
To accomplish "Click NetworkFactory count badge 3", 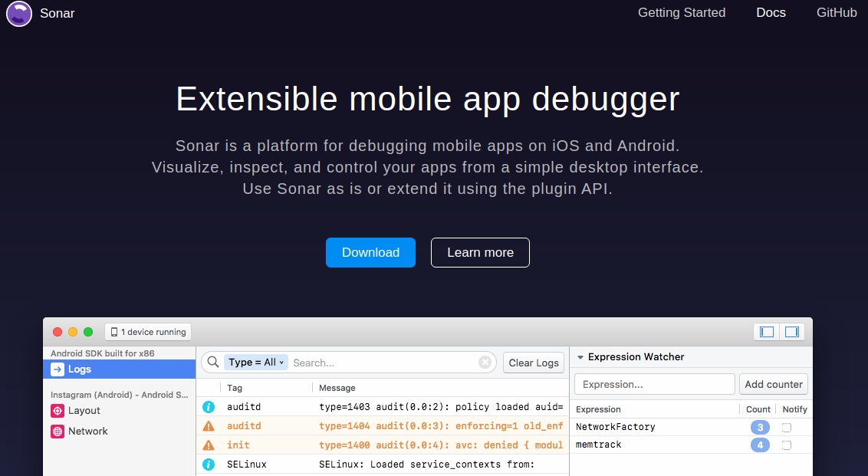I will [760, 427].
